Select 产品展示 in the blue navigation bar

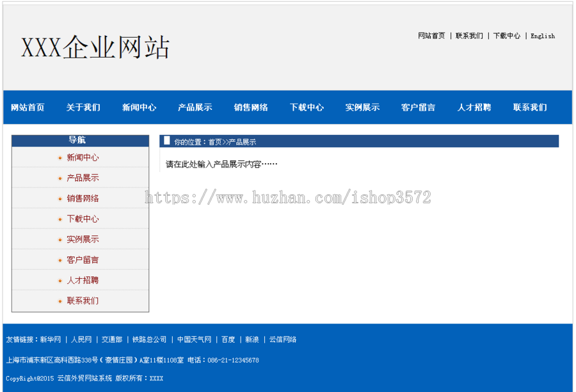(195, 107)
